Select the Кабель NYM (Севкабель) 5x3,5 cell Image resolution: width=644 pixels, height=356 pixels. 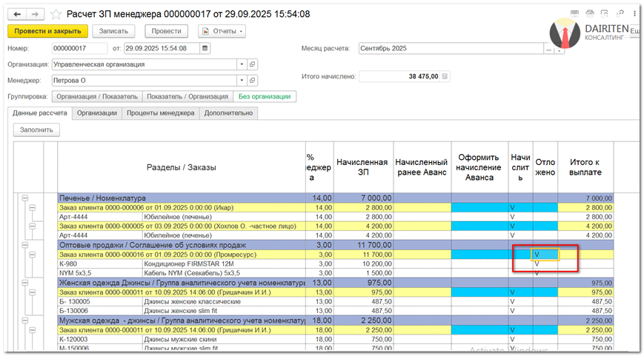click(224, 273)
